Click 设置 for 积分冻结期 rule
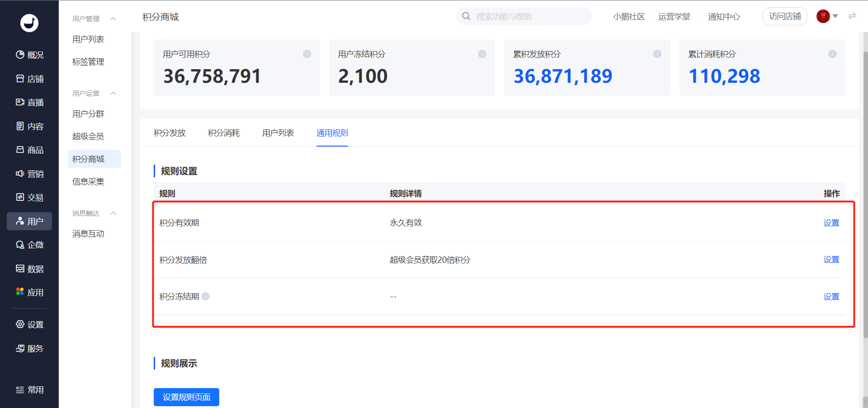The width and height of the screenshot is (868, 408). point(831,296)
